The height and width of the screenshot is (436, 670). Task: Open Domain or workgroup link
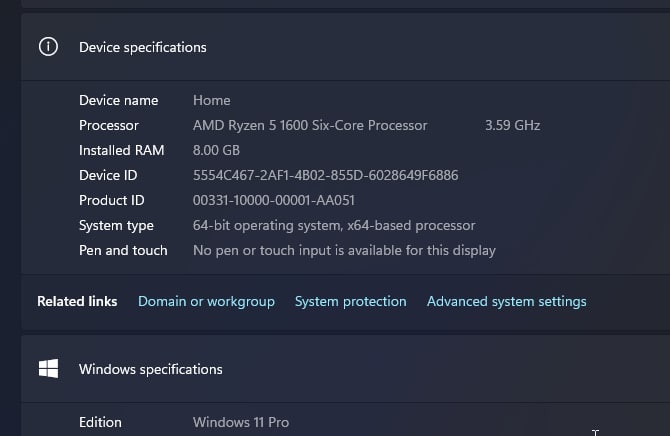[206, 301]
